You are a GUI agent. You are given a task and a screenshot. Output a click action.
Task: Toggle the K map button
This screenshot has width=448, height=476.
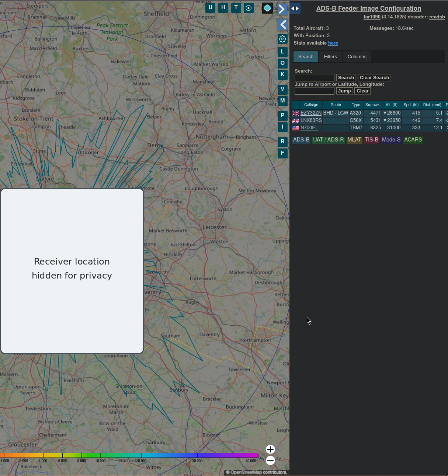(282, 75)
